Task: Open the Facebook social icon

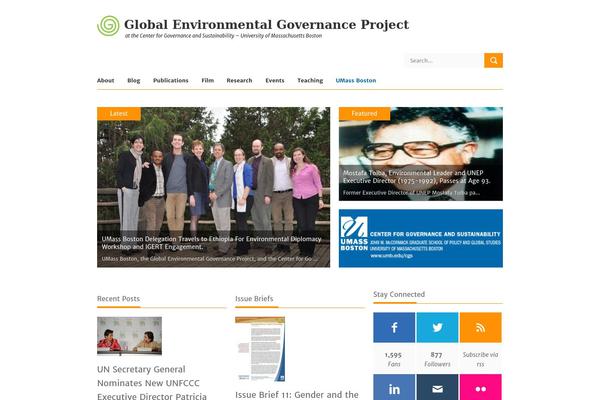Action: coord(394,327)
